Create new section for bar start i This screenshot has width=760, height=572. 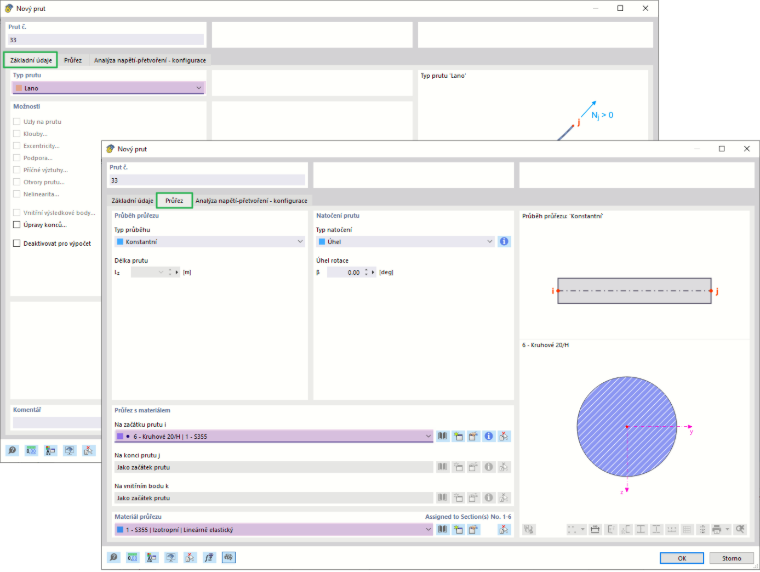click(x=458, y=436)
